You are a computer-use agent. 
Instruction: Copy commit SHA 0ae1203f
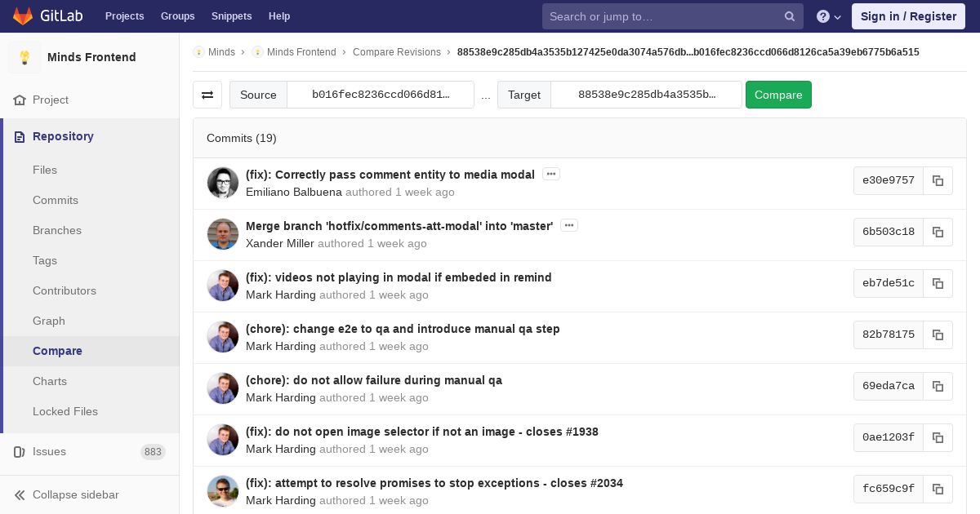coord(938,437)
